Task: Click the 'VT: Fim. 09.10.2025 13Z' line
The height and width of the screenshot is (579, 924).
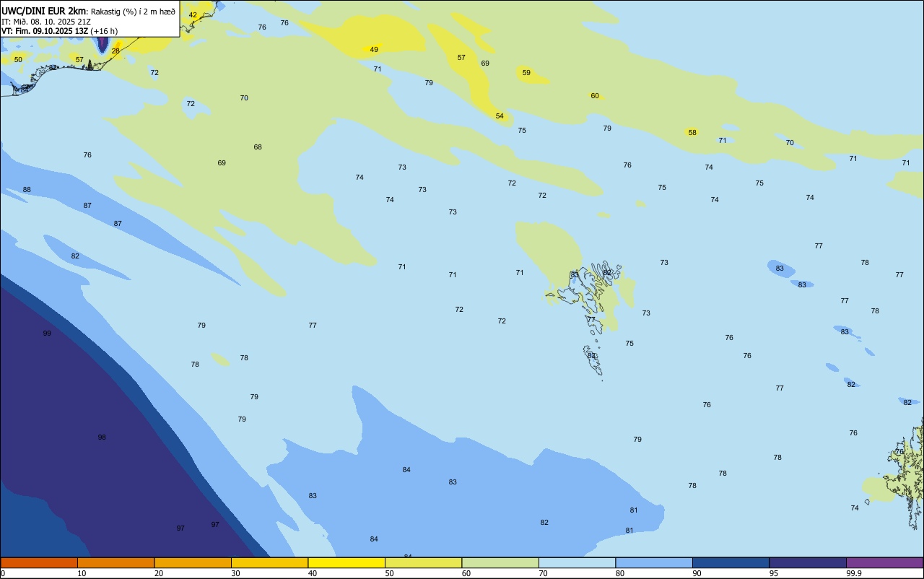Action: pyautogui.click(x=45, y=31)
